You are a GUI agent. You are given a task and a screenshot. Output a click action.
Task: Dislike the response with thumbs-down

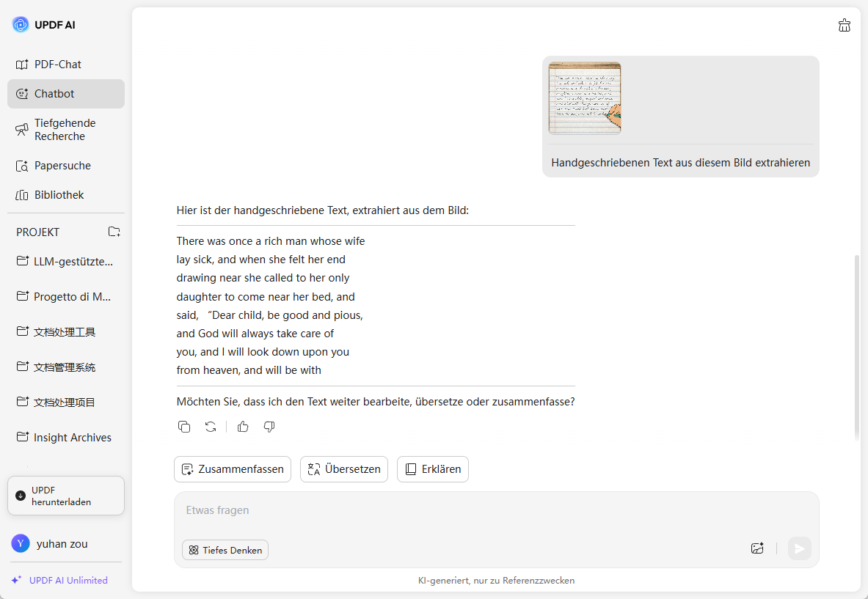click(269, 427)
